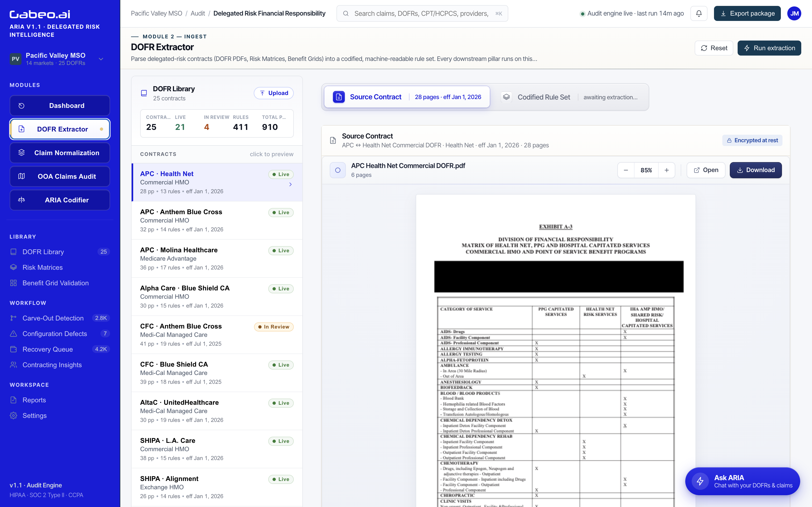Zoom out the PDF with minus button

(x=626, y=170)
